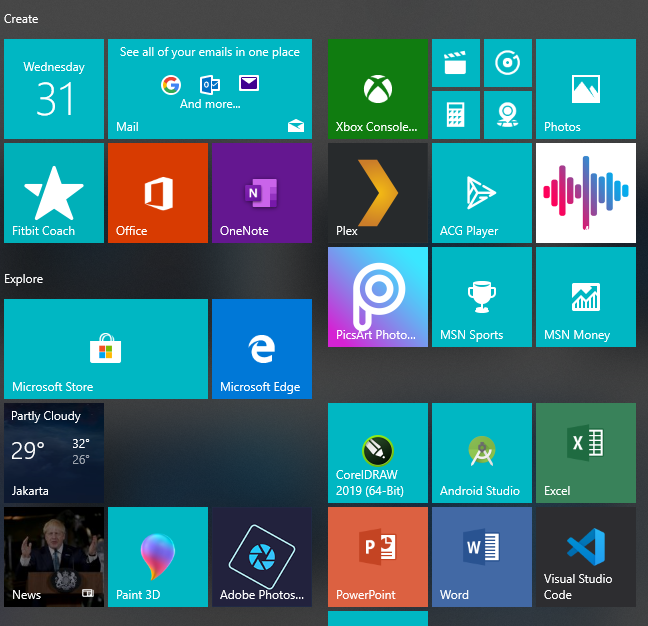The width and height of the screenshot is (648, 626).
Task: Open the colorful sound wave tile
Action: (x=586, y=193)
